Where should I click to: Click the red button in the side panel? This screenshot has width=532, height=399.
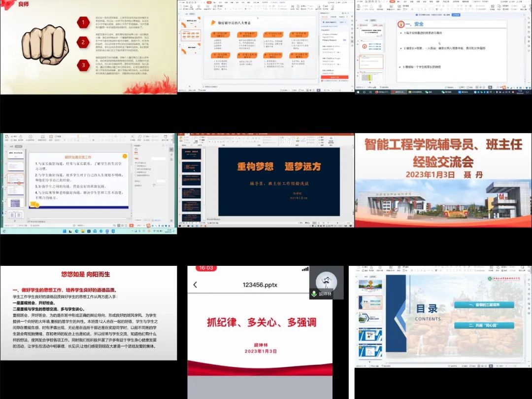pyautogui.click(x=334, y=77)
